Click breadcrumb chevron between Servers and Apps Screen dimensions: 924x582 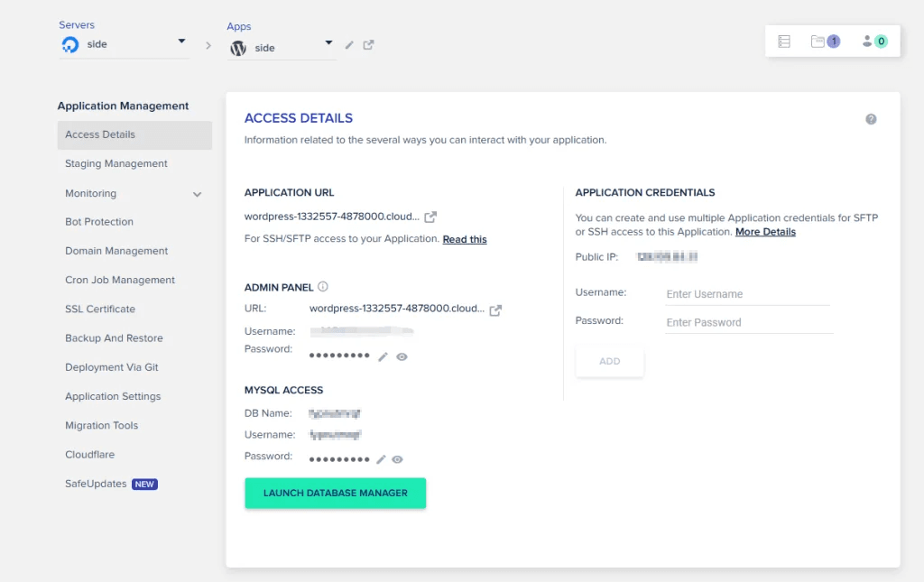208,45
